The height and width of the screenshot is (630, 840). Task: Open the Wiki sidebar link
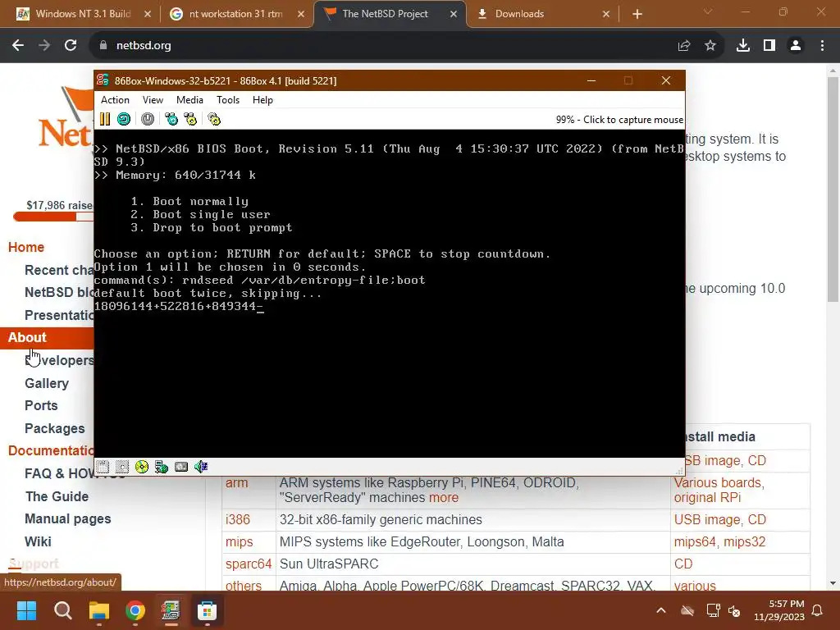pyautogui.click(x=38, y=541)
